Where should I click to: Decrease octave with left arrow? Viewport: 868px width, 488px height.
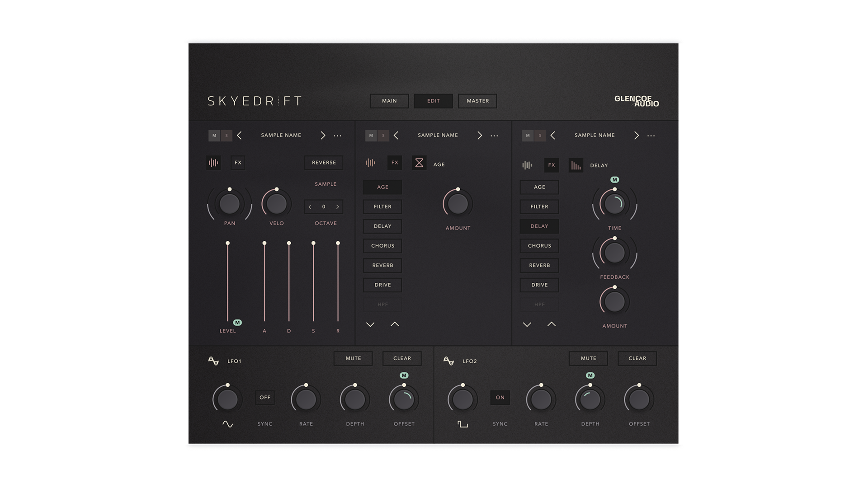[x=310, y=207]
